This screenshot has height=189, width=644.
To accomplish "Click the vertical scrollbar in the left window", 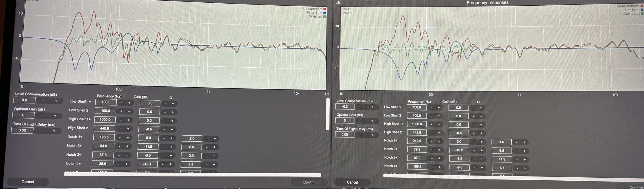I will click(x=328, y=114).
